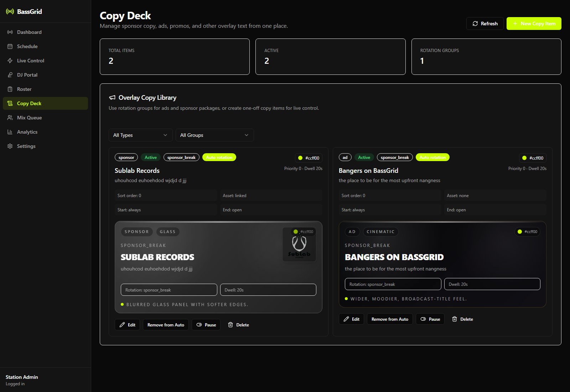Screen dimensions: 570x392
Task: Click the Rotation Groups stat card
Action: (x=486, y=57)
